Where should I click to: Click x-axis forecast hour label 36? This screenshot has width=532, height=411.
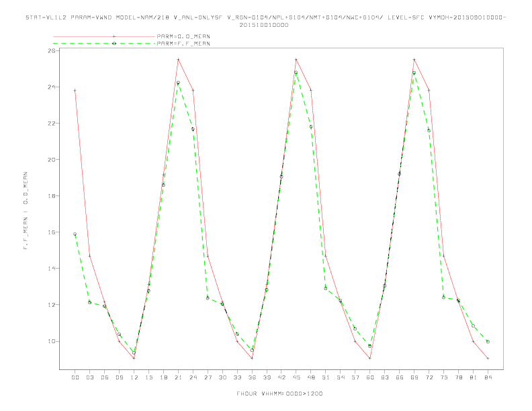pyautogui.click(x=252, y=377)
